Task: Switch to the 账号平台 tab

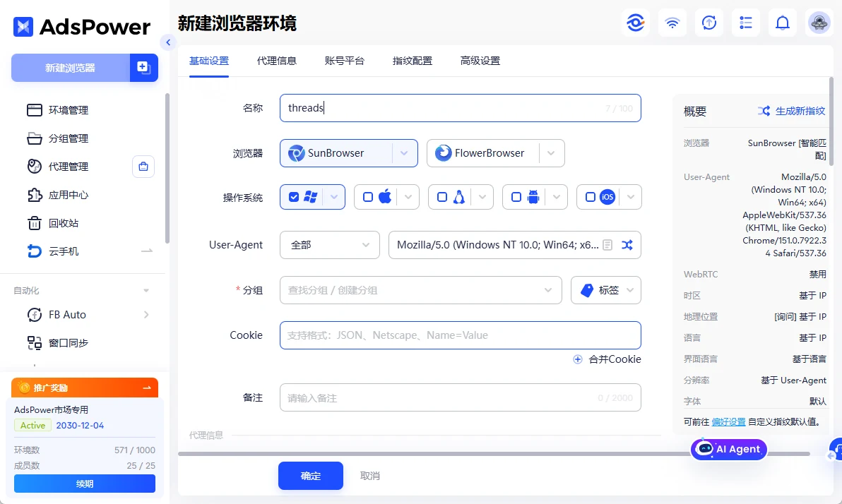Action: (344, 61)
